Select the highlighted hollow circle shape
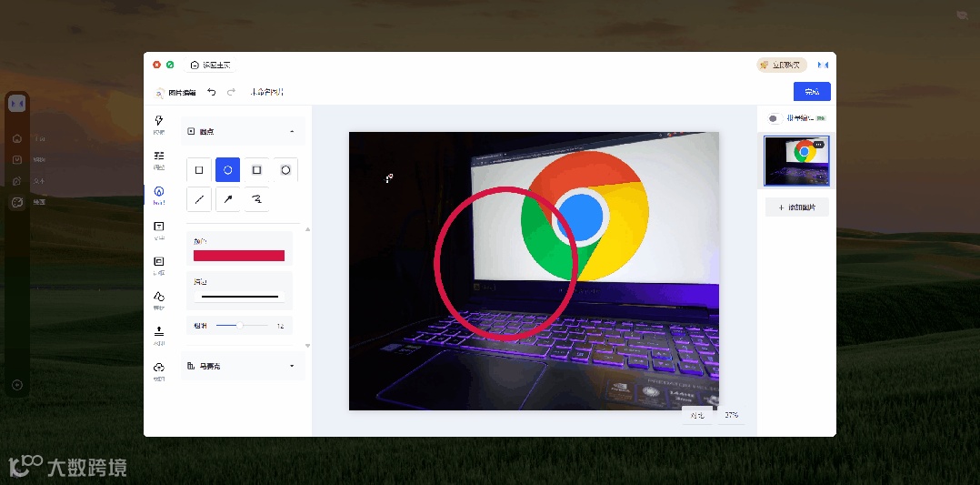The image size is (980, 485). (x=227, y=169)
